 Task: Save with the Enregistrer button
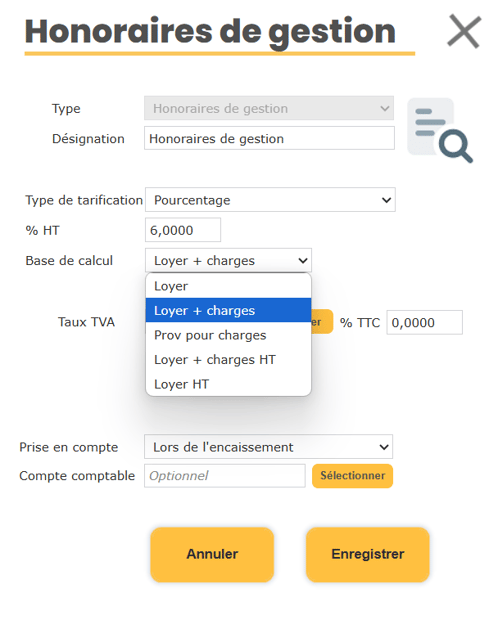368,554
